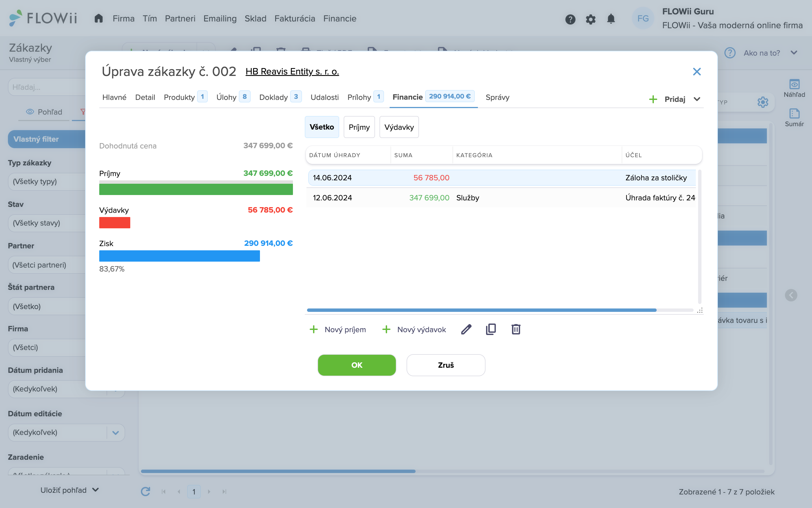The image size is (812, 508).
Task: Switch to the Produkty tab
Action: point(185,97)
